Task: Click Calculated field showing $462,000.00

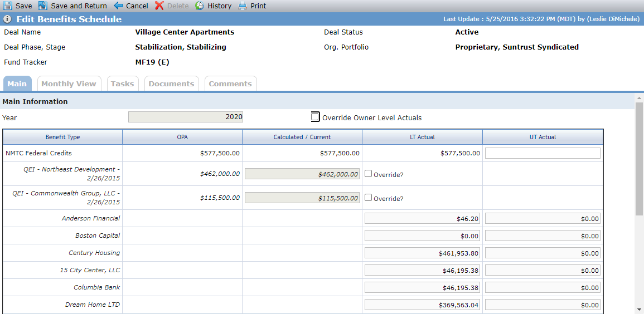Action: pyautogui.click(x=302, y=174)
